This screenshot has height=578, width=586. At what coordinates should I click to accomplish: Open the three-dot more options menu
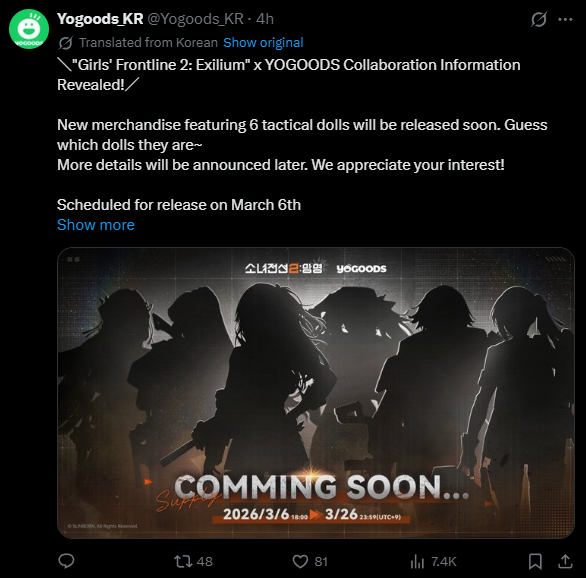click(x=565, y=19)
